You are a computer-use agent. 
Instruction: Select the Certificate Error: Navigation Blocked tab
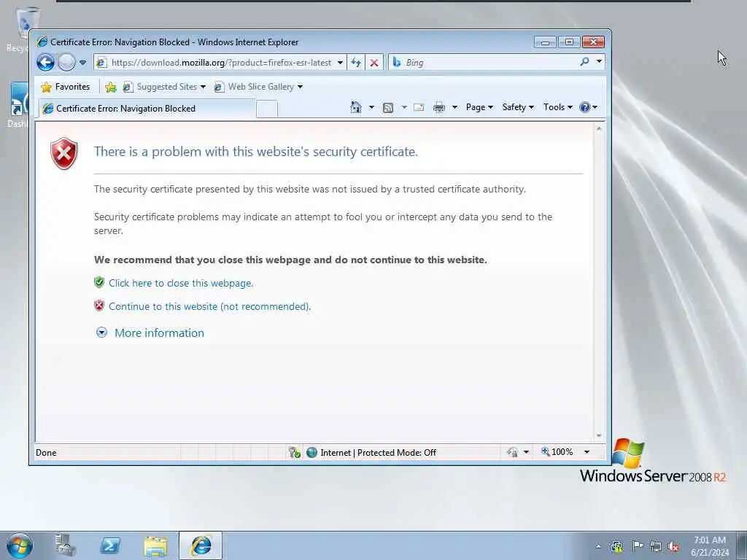147,109
